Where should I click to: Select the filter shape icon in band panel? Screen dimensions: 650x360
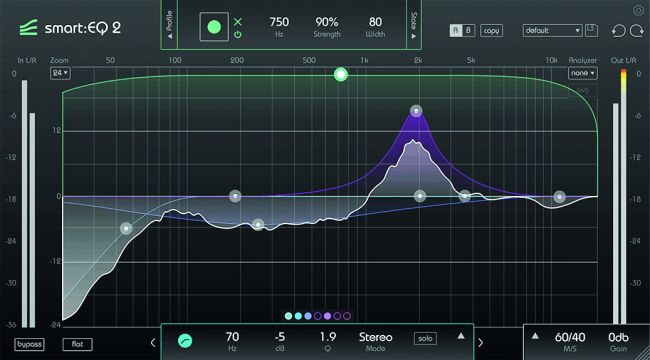pos(185,341)
